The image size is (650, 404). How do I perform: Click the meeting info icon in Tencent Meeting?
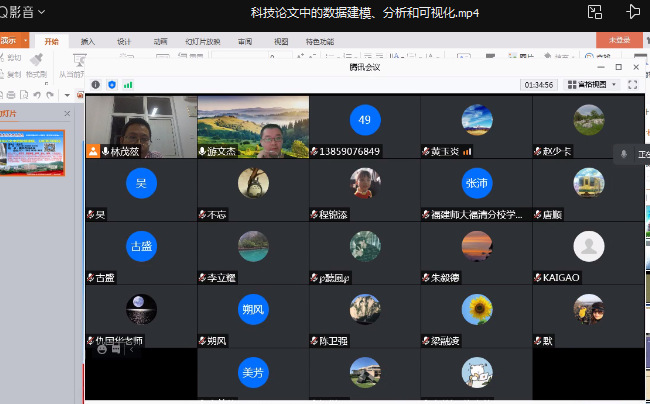96,85
